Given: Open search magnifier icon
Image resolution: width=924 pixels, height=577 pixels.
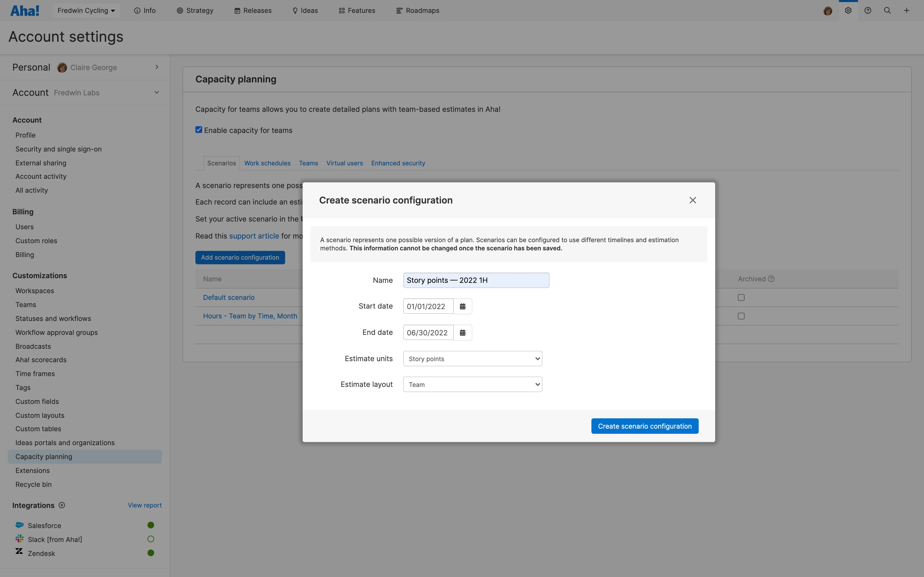Looking at the screenshot, I should [x=887, y=11].
